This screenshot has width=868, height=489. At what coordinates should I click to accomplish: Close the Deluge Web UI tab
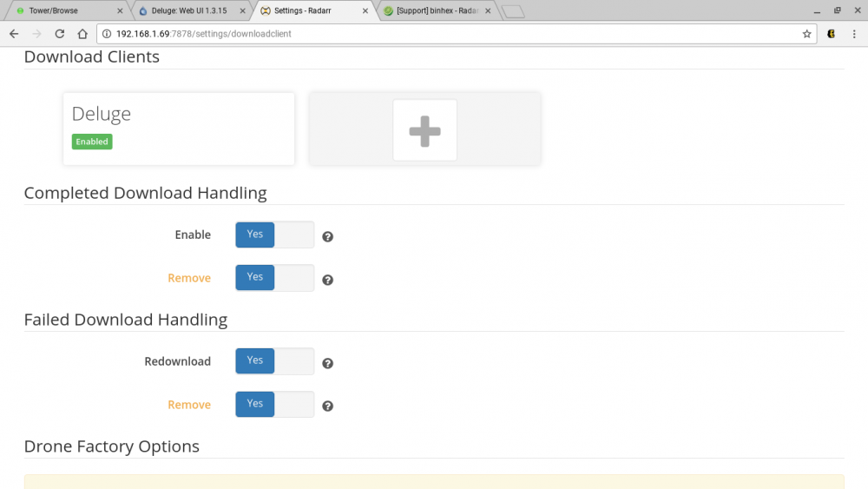pyautogui.click(x=242, y=10)
